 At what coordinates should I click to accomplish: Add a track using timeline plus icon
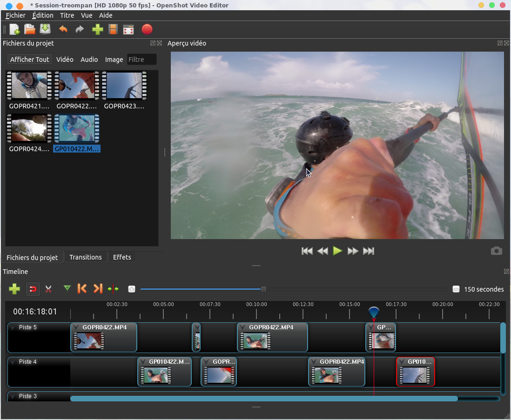point(14,289)
